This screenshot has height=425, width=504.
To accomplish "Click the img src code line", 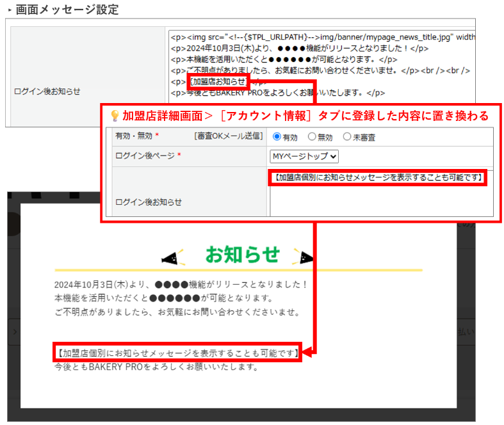I will tap(323, 37).
